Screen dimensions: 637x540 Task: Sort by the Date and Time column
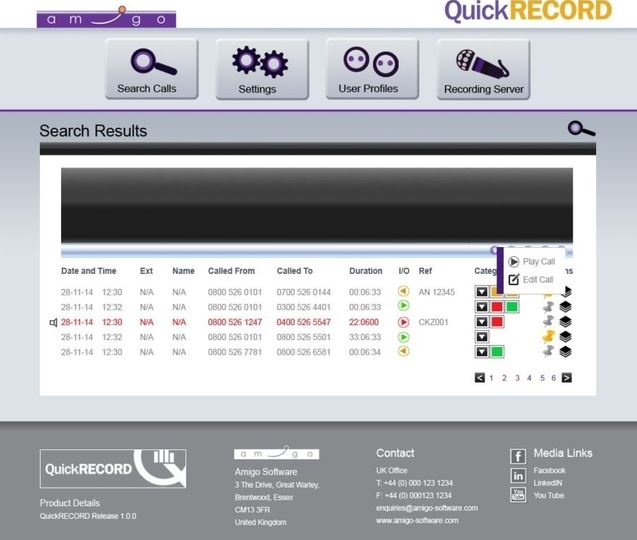89,271
